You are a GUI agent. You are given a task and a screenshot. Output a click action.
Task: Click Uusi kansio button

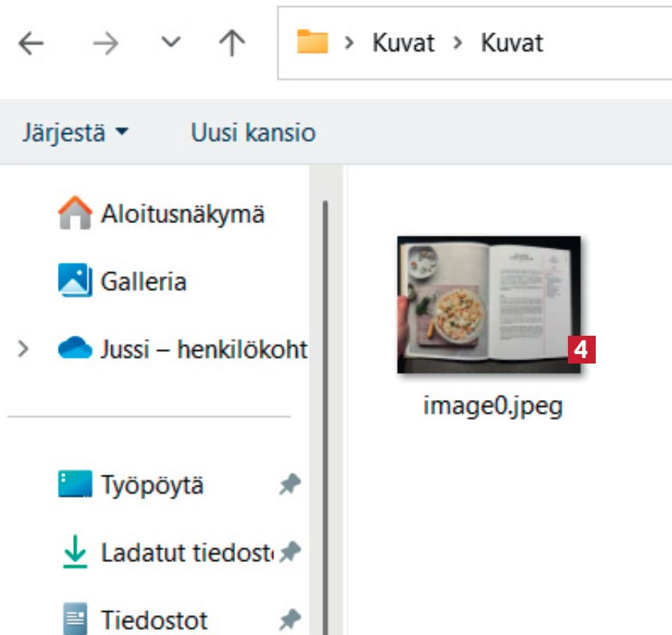click(253, 132)
